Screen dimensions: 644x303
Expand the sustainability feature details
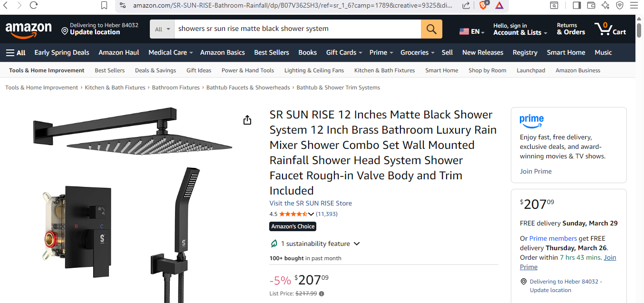(357, 244)
